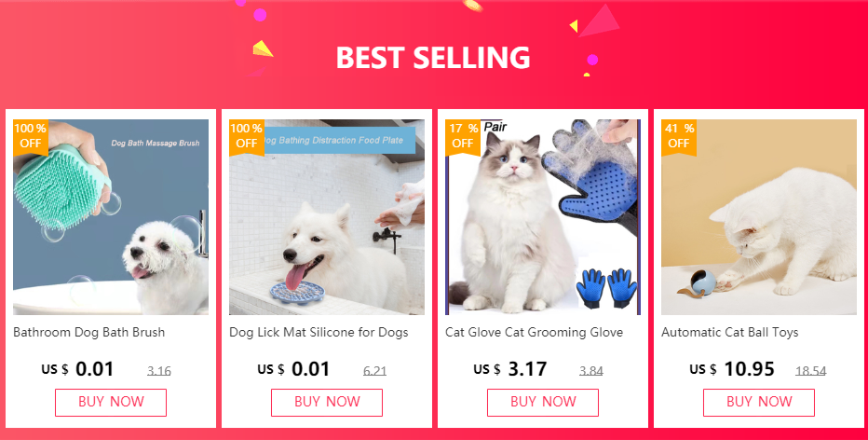Click the Automatic Cat Ball Toys title
This screenshot has width=868, height=440.
[x=729, y=333]
